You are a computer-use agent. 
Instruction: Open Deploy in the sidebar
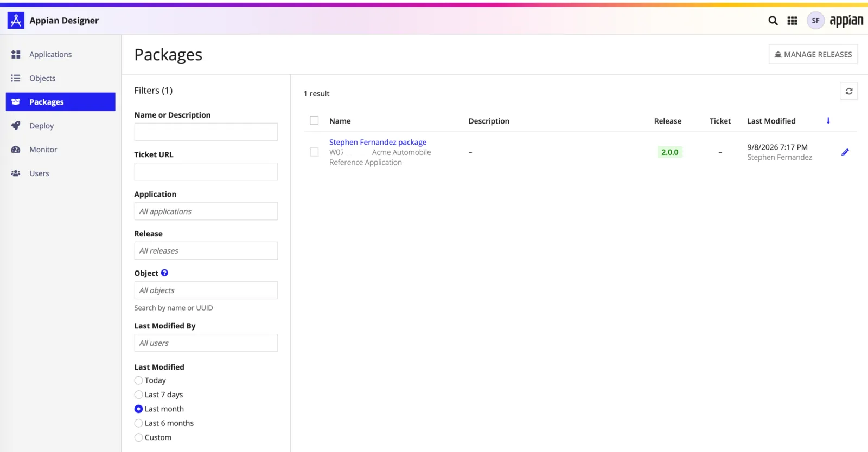[x=41, y=126]
